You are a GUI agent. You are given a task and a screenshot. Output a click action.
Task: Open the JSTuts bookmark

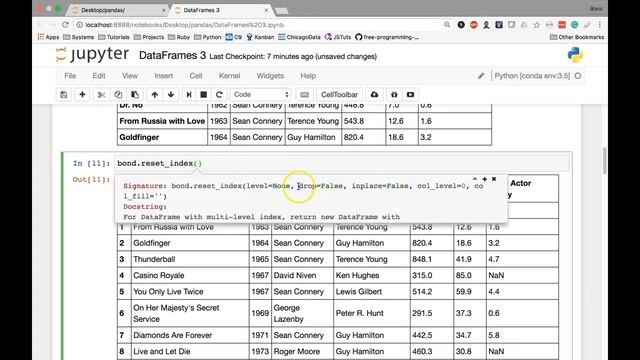click(x=338, y=37)
